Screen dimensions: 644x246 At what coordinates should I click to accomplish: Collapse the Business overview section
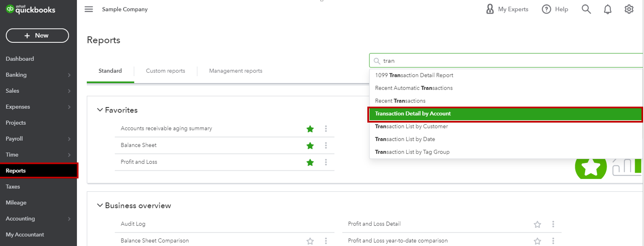(100, 205)
